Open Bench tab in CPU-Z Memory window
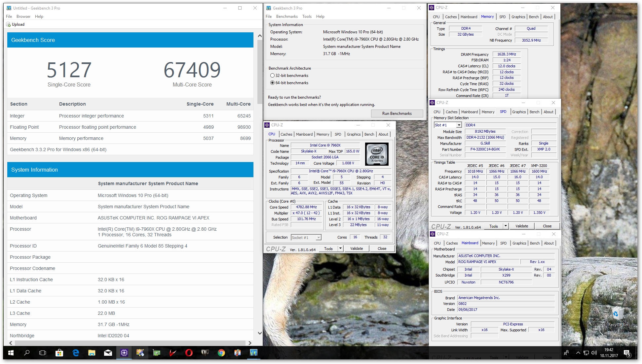 pyautogui.click(x=534, y=17)
